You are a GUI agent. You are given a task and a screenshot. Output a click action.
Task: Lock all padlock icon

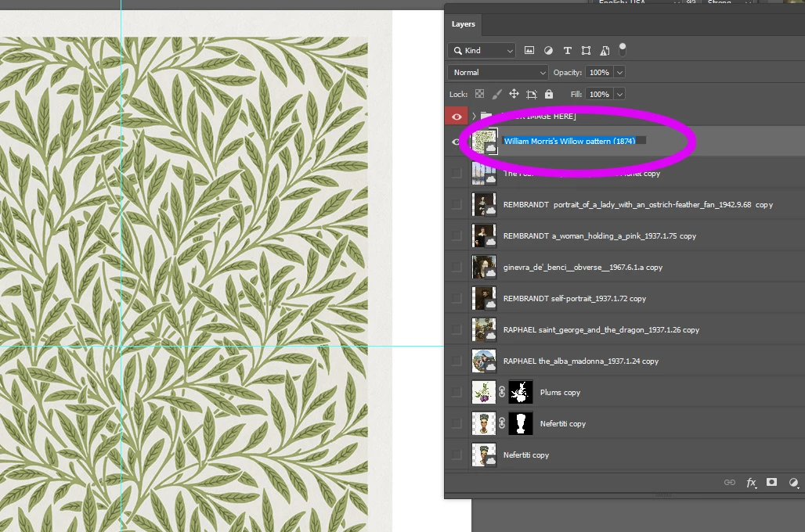point(549,94)
